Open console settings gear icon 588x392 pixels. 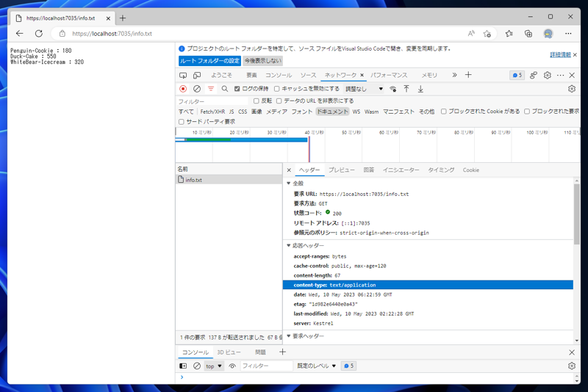coord(572,366)
